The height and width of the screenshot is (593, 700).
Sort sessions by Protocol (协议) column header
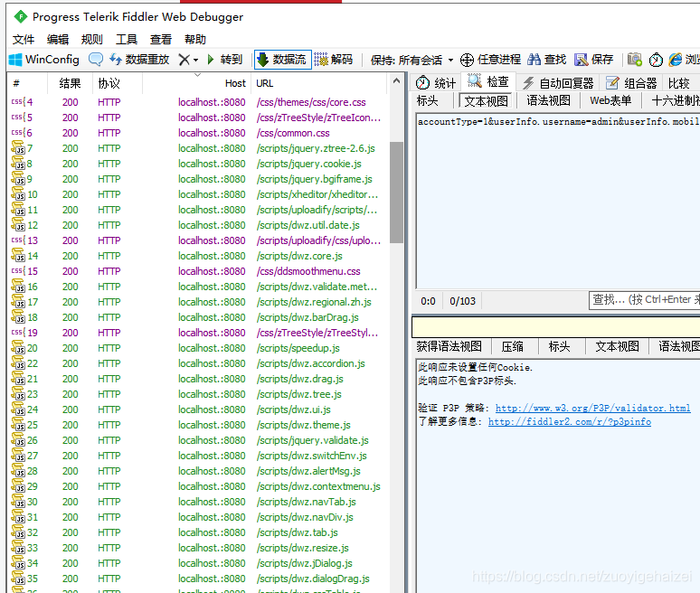pos(118,83)
